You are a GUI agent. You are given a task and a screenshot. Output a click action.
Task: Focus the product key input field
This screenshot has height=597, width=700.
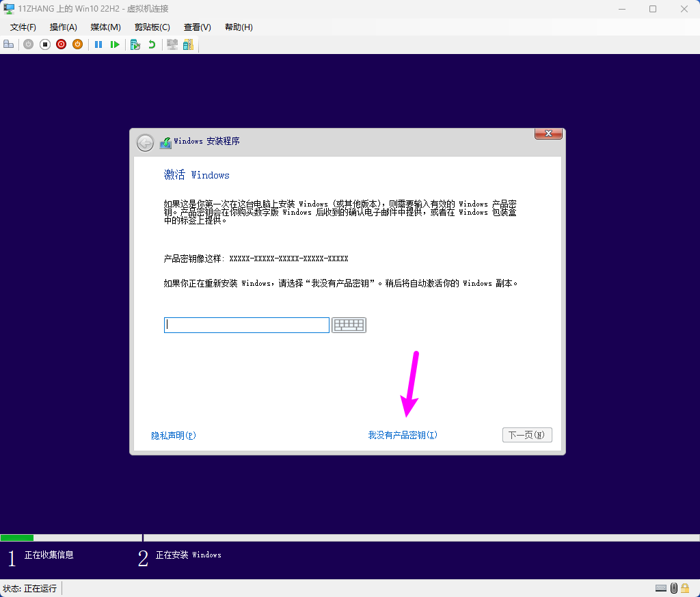tap(246, 325)
